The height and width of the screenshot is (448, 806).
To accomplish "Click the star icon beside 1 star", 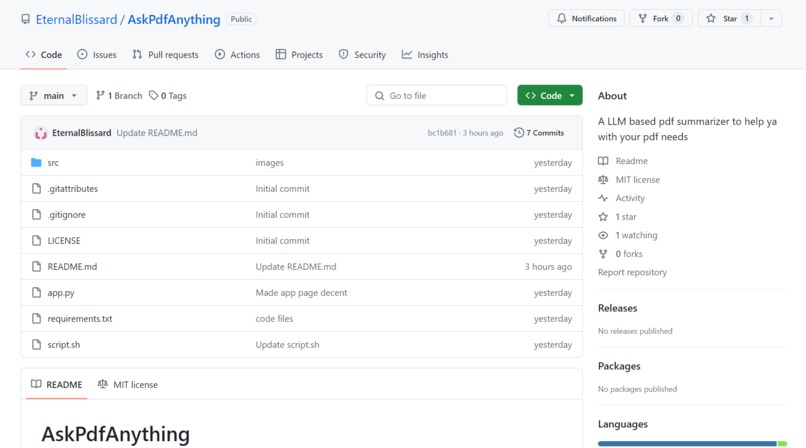I will (x=603, y=217).
